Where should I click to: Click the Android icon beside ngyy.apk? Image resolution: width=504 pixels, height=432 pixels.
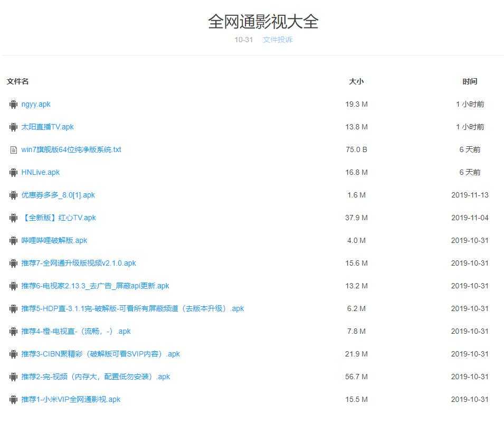pyautogui.click(x=13, y=104)
